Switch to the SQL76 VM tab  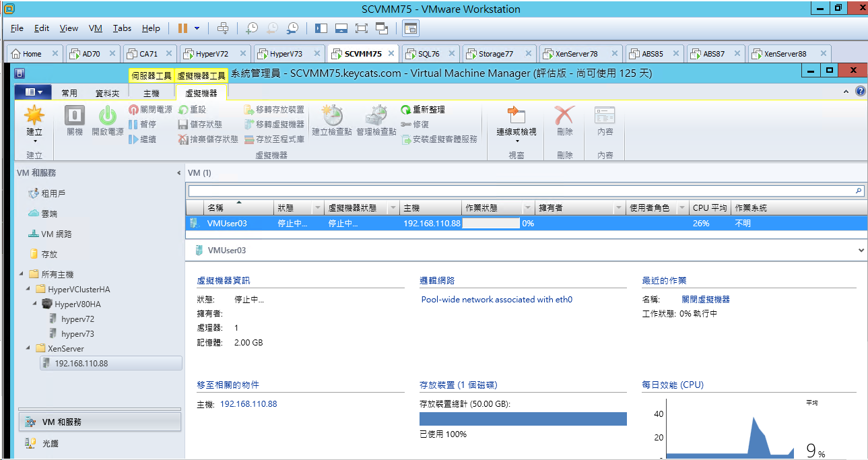tap(431, 54)
